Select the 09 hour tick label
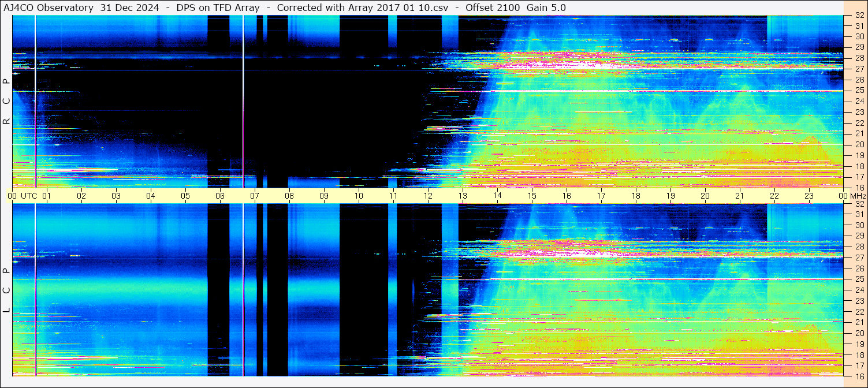868x388 pixels. [324, 196]
